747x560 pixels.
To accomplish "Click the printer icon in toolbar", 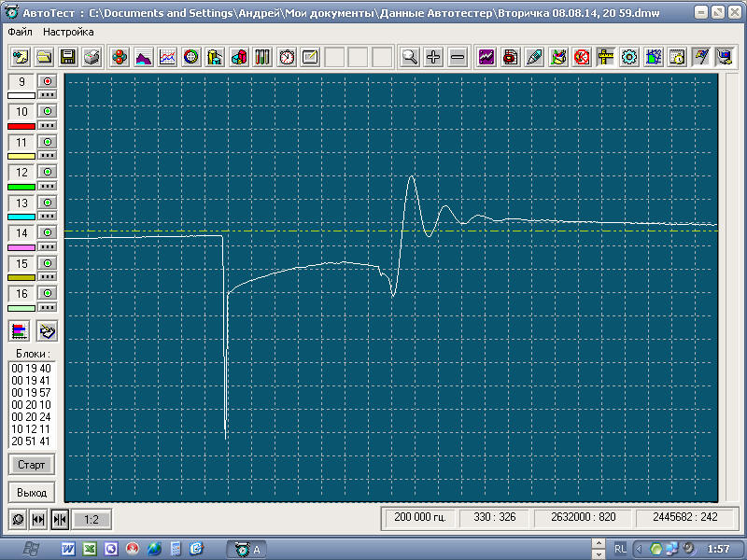I will [92, 57].
